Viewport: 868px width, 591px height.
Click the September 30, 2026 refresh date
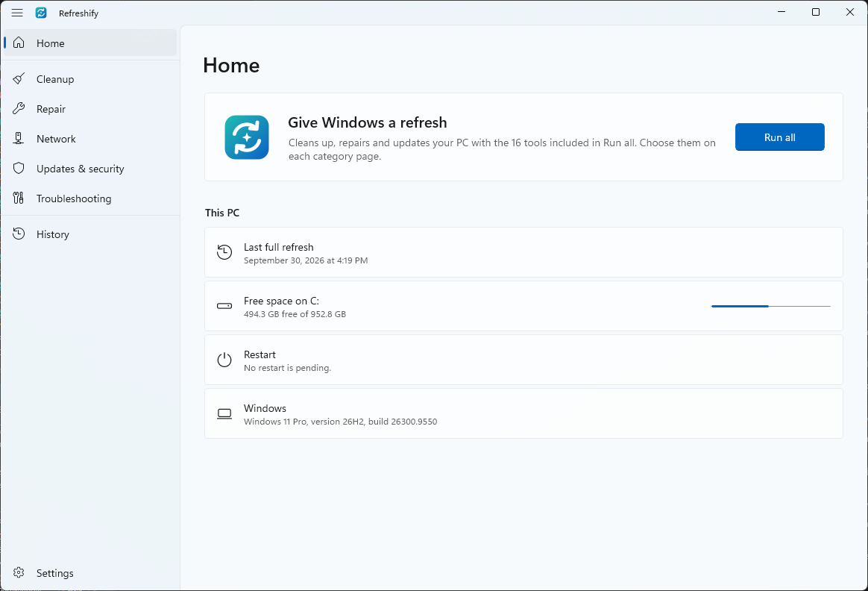point(306,260)
